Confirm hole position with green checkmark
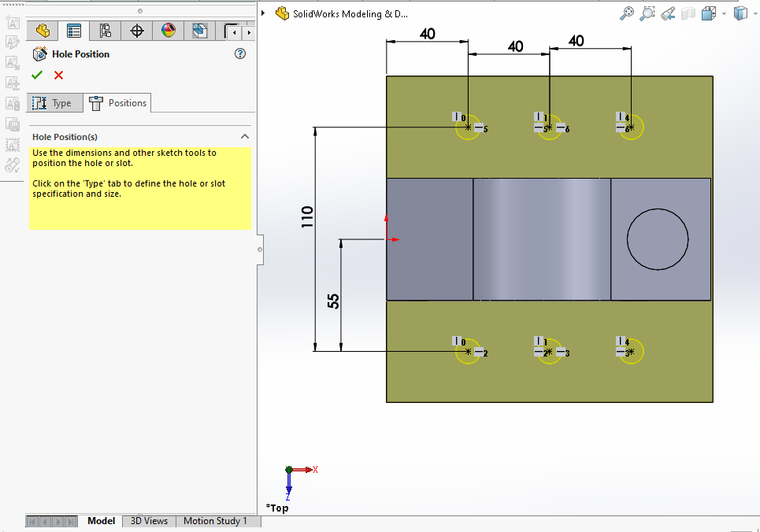 [37, 76]
